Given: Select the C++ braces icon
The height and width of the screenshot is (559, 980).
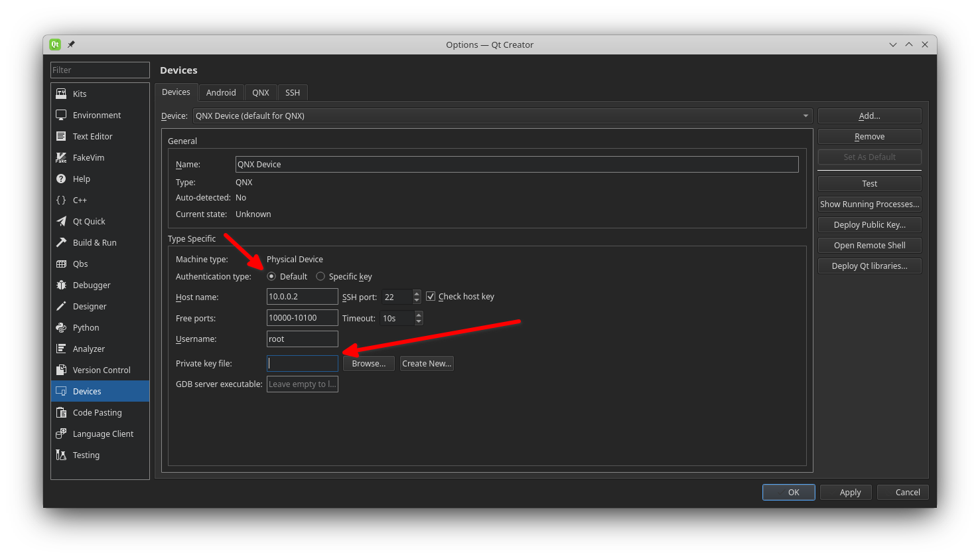Looking at the screenshot, I should point(61,200).
